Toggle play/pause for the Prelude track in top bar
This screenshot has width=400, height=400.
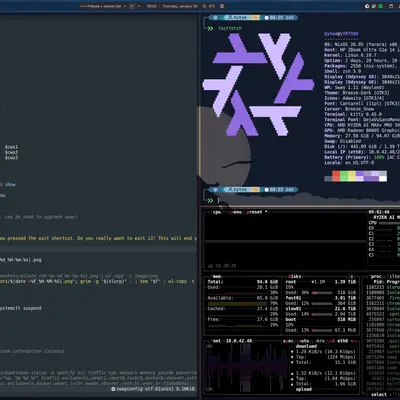point(132,6)
